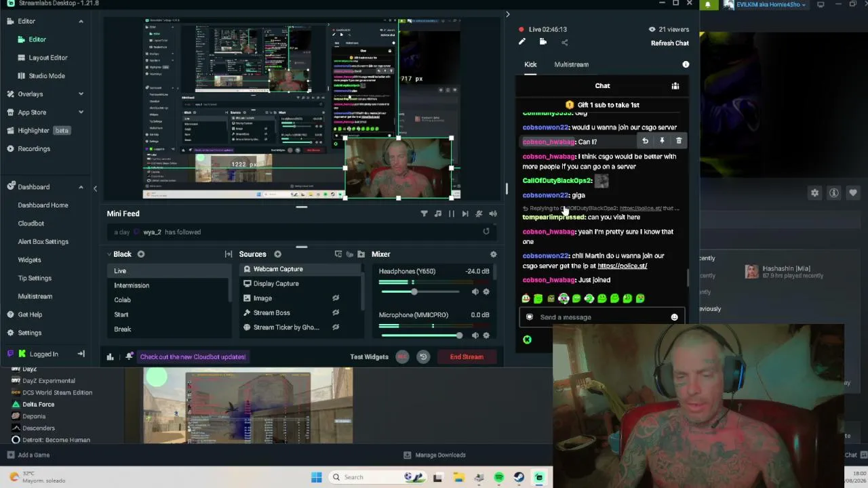Click the REC record button

(402, 357)
